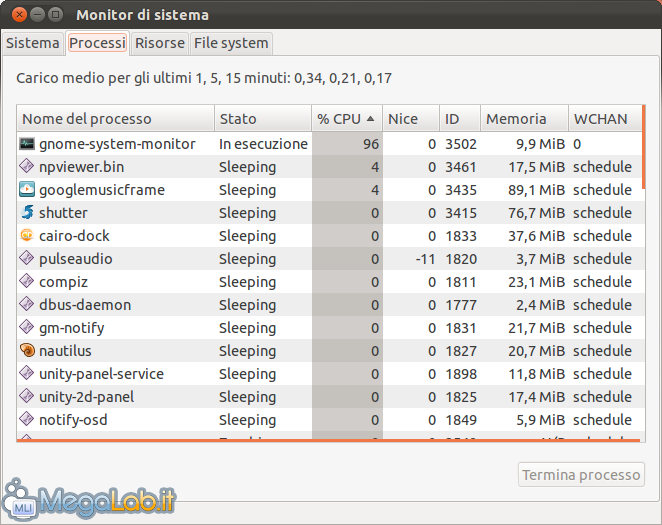Sort by WCHAN column header

[x=605, y=119]
